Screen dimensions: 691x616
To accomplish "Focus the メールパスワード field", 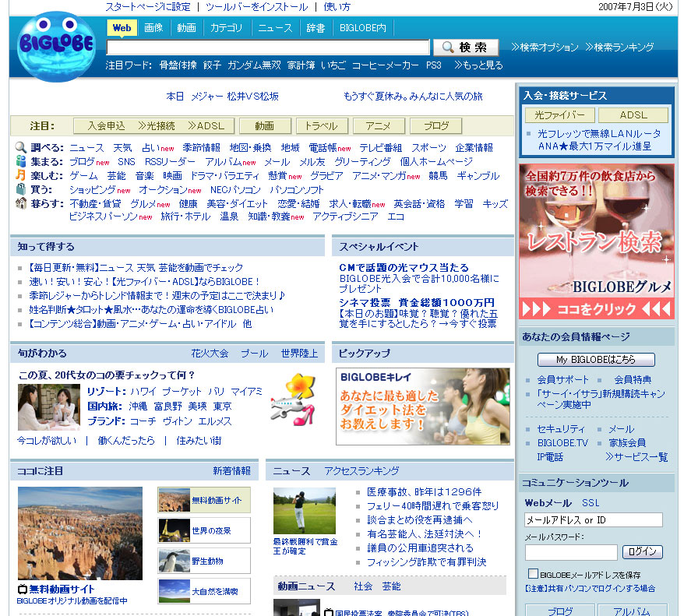I will 571,552.
